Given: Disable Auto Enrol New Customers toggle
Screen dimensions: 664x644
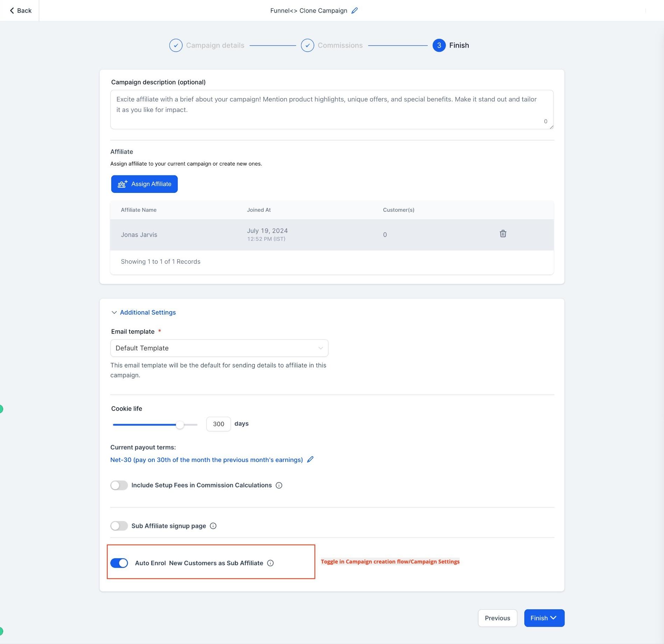Looking at the screenshot, I should 119,563.
